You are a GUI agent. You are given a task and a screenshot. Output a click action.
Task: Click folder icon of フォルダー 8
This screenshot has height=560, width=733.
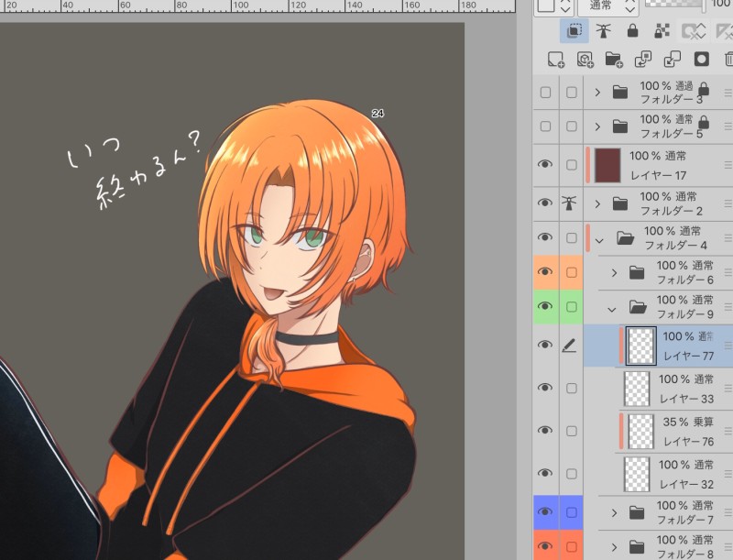point(637,547)
